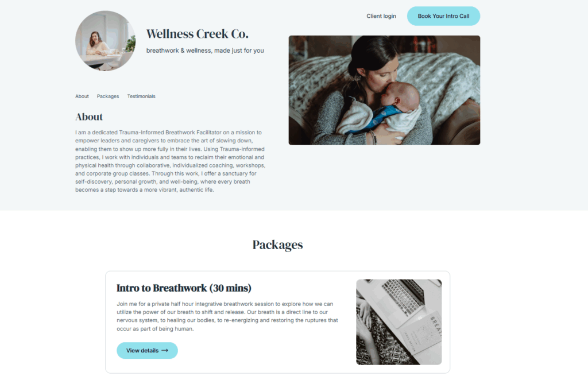Click the Intro to Breathwork description text
The image size is (588, 376).
click(227, 316)
